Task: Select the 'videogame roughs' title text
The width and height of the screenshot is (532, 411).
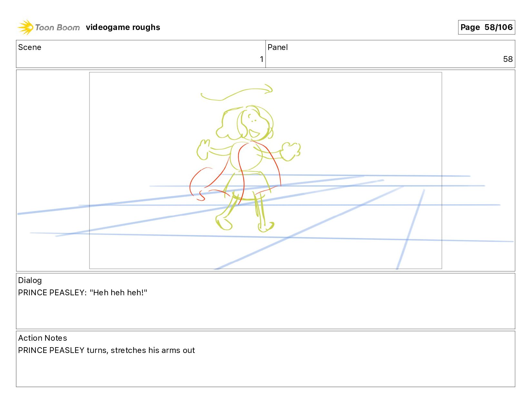Action: 123,27
